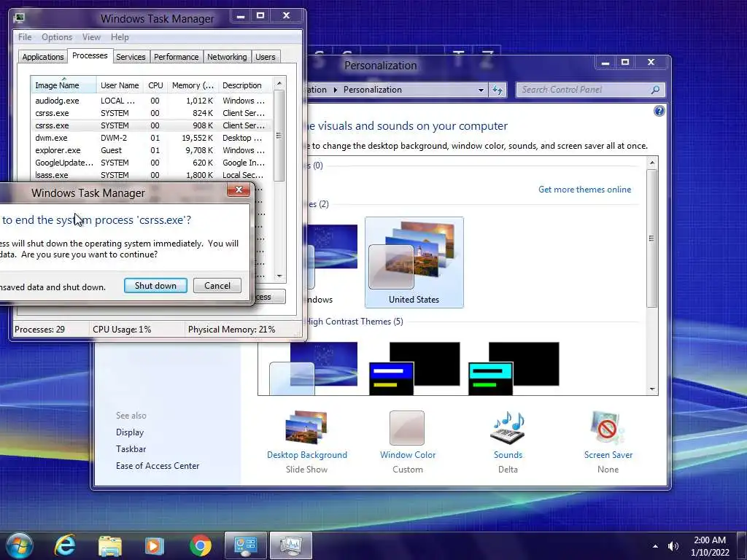This screenshot has height=560, width=747.
Task: Open Window Color custom settings
Action: (408, 442)
